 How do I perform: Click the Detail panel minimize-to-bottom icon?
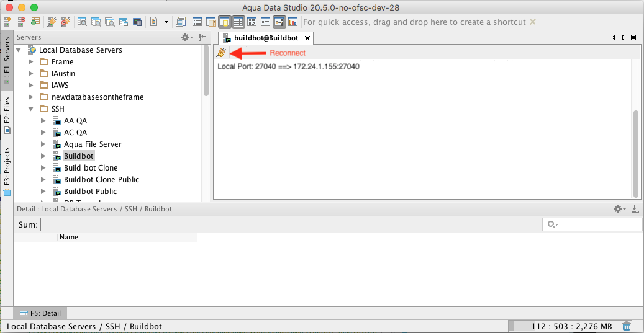click(x=636, y=209)
